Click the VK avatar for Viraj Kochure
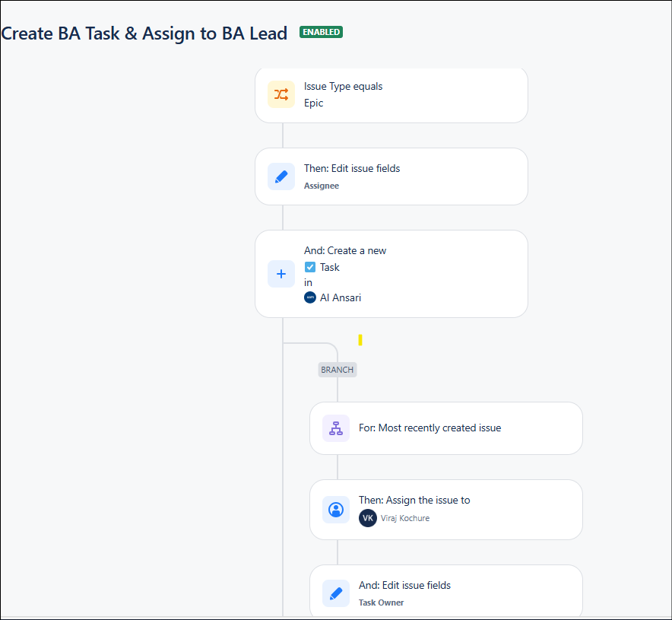This screenshot has width=672, height=620. [368, 518]
